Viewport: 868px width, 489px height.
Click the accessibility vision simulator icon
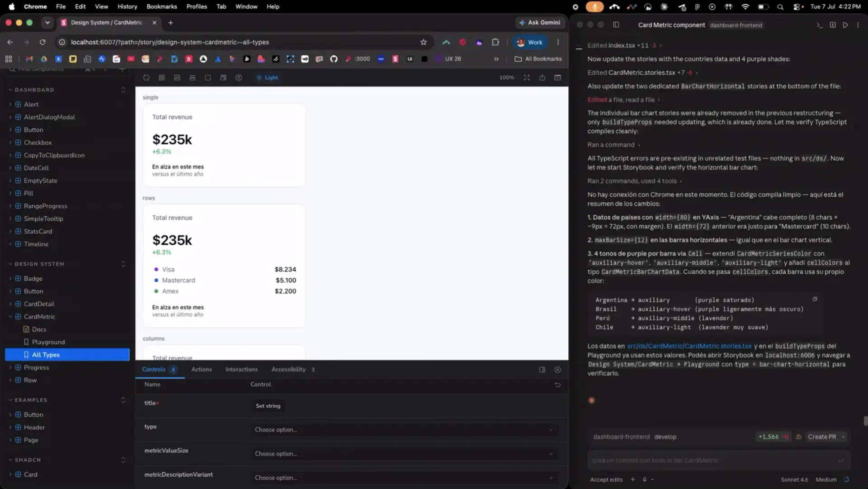tap(239, 78)
